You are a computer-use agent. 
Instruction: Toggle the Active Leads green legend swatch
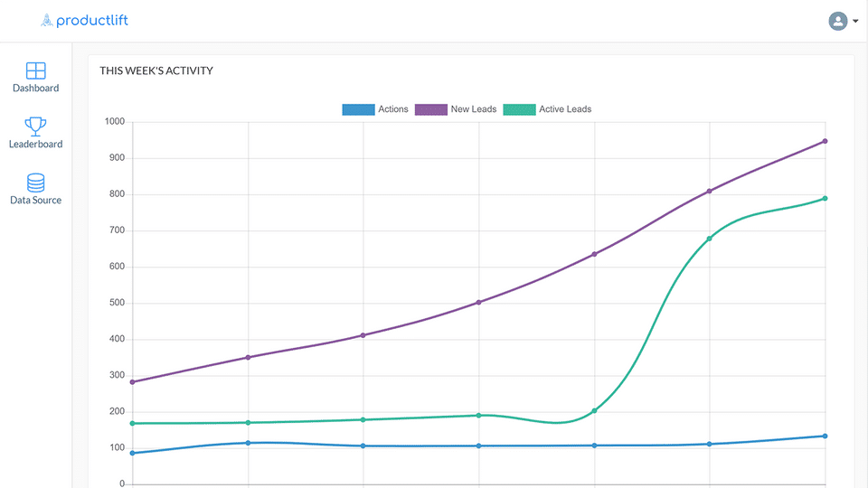click(x=519, y=109)
